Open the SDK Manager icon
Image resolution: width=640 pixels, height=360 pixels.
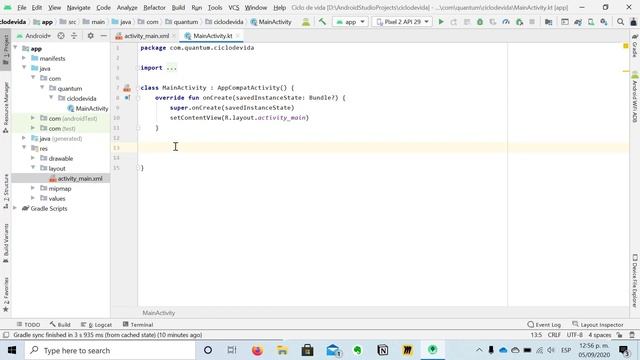pos(604,22)
